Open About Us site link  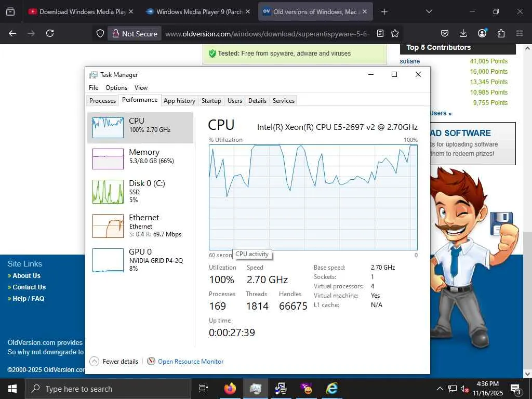(x=26, y=276)
